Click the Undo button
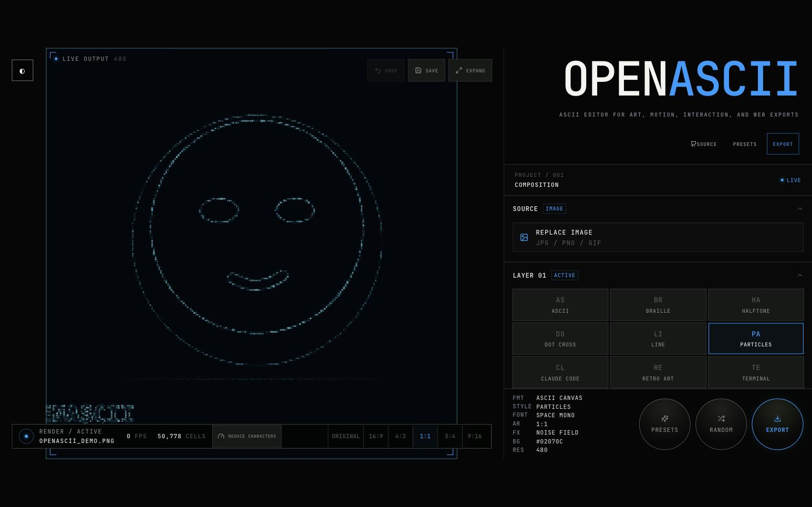812x507 pixels. [x=386, y=70]
